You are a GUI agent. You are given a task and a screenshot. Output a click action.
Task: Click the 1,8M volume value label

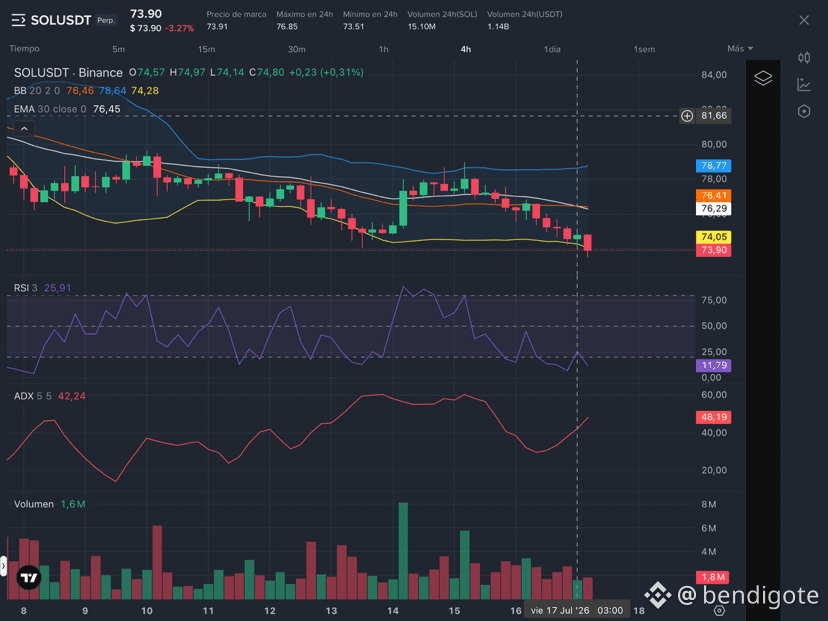[x=713, y=577]
